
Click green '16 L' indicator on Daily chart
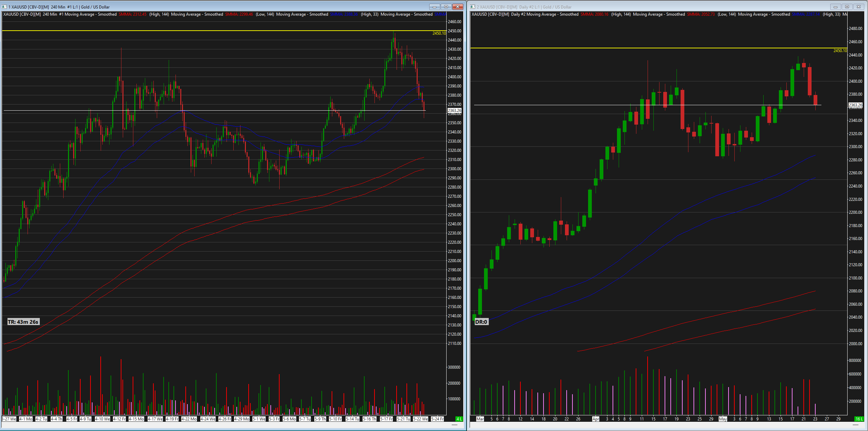859,419
